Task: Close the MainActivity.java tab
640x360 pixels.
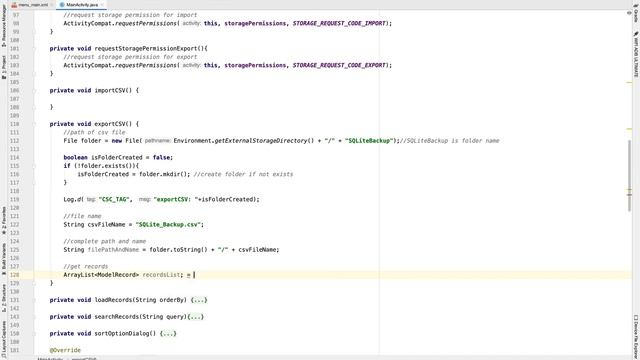Action: (x=102, y=5)
